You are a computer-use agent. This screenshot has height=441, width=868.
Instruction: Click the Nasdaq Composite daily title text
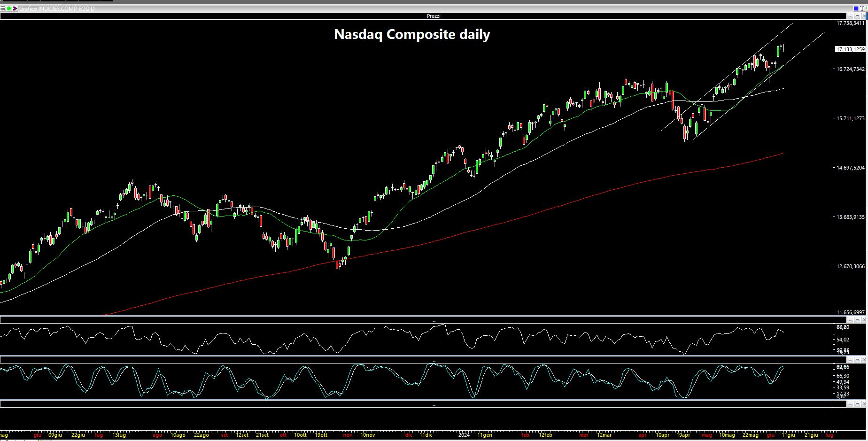tap(412, 34)
